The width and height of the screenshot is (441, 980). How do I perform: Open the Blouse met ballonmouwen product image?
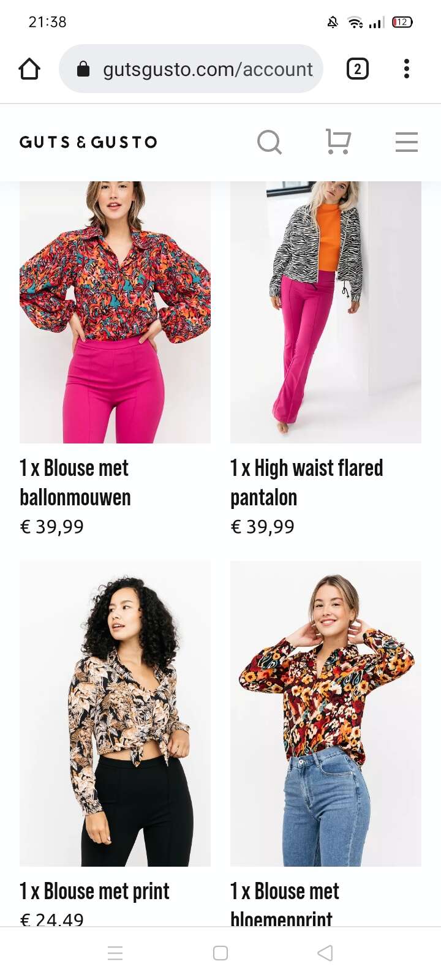point(115,312)
